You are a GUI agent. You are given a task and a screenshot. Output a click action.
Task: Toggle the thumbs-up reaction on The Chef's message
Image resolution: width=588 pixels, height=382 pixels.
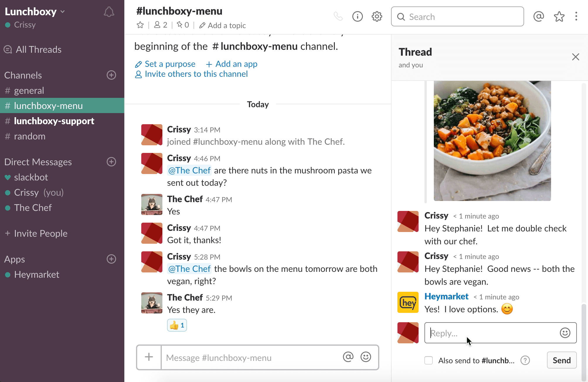[176, 325]
